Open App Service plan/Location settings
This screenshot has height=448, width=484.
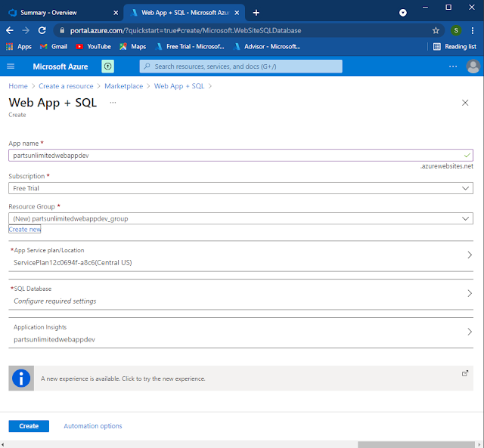point(240,256)
